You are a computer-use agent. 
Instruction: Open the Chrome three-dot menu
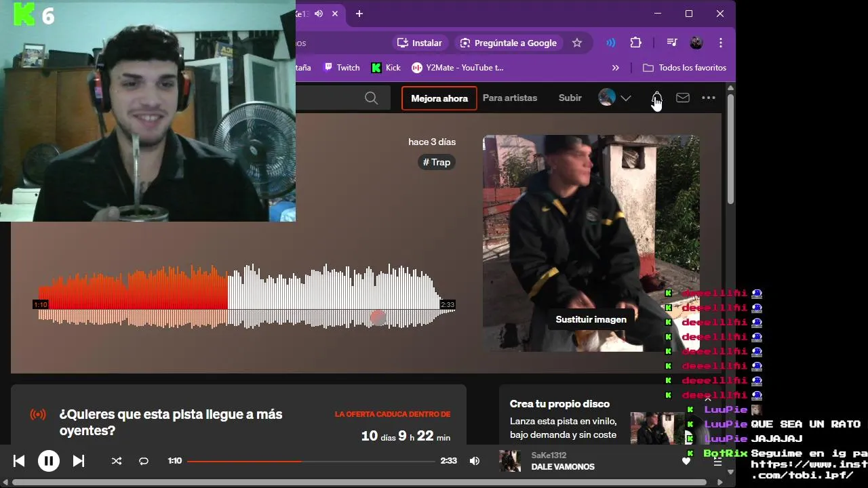tap(721, 43)
